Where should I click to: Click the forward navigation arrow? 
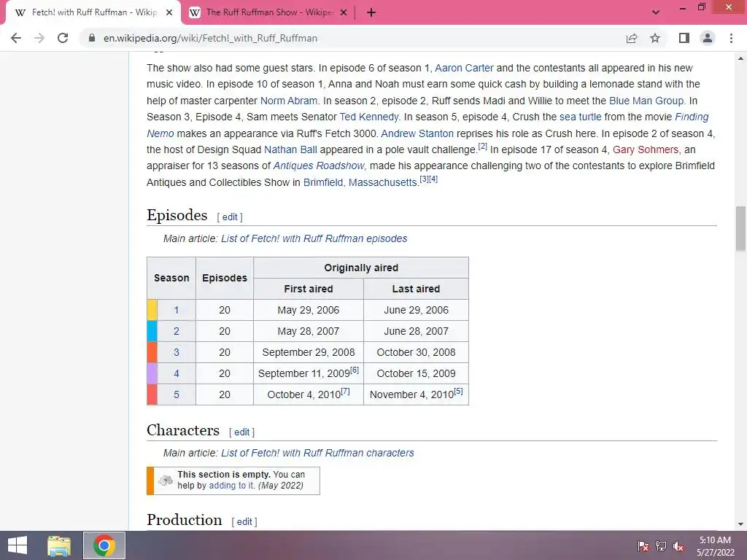39,38
